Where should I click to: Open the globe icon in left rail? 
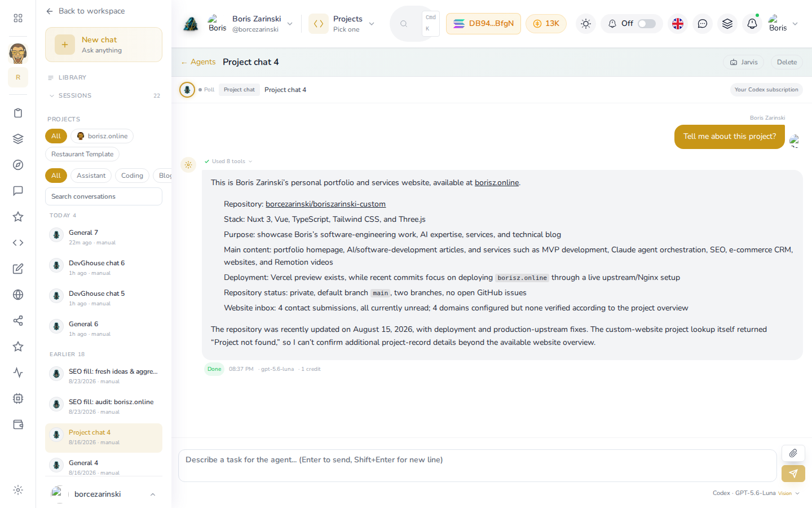[x=18, y=295]
